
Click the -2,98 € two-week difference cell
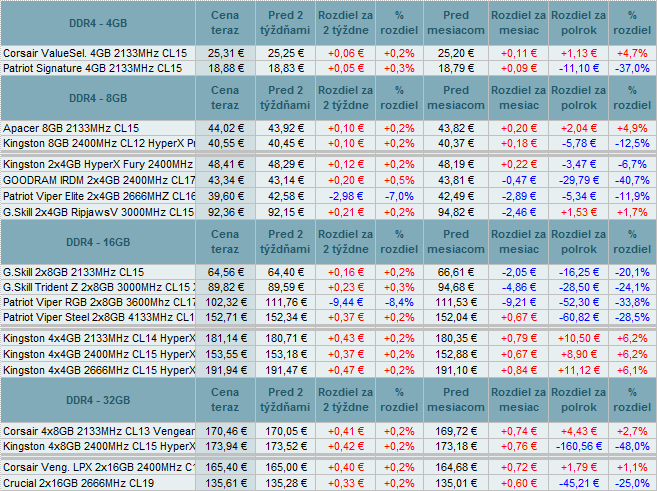pyautogui.click(x=346, y=196)
